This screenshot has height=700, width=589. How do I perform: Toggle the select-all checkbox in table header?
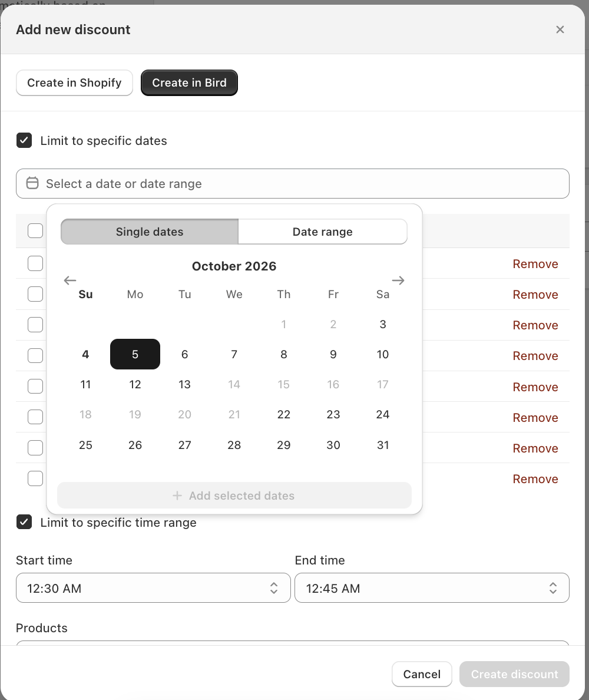click(x=35, y=231)
